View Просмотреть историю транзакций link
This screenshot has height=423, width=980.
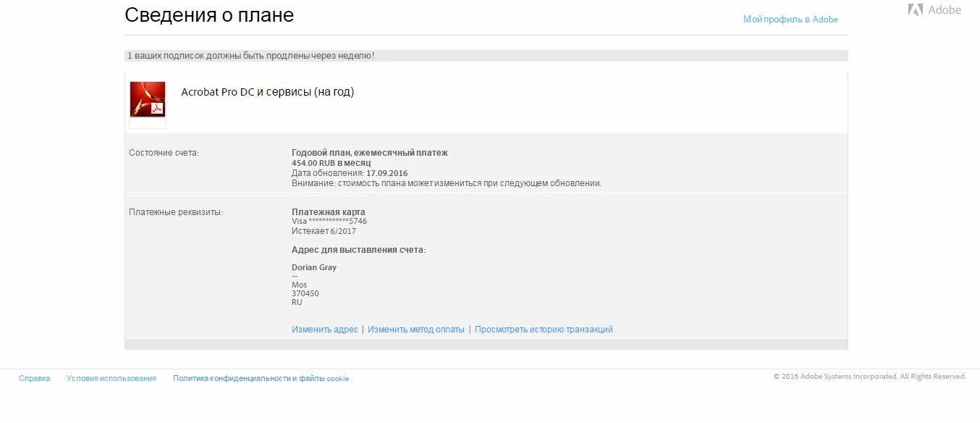pyautogui.click(x=544, y=330)
